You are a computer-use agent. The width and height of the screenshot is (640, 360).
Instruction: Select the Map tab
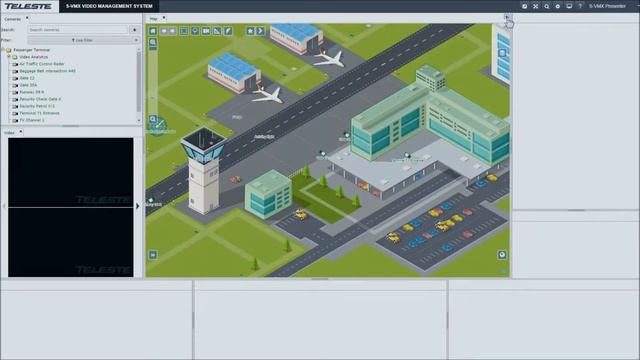(153, 19)
